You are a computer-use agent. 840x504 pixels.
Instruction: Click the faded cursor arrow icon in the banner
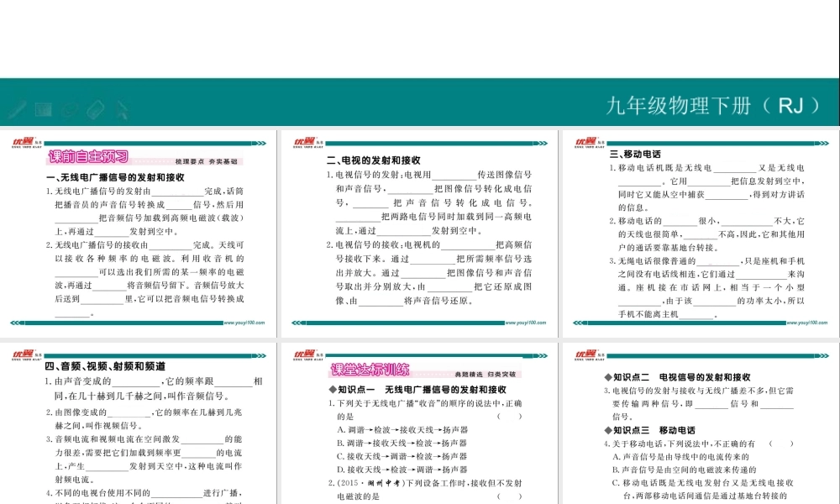122,108
